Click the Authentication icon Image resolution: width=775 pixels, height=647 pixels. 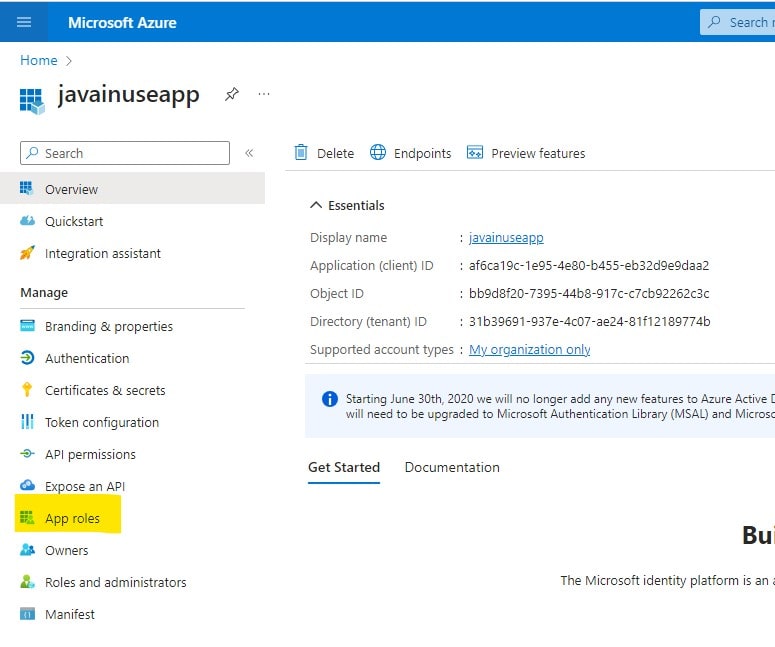[27, 357]
